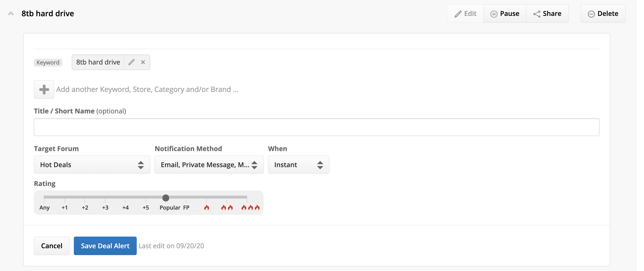Screen dimensions: 644x271
Task: Click the Edit button with pencil icon
Action: tap(465, 14)
